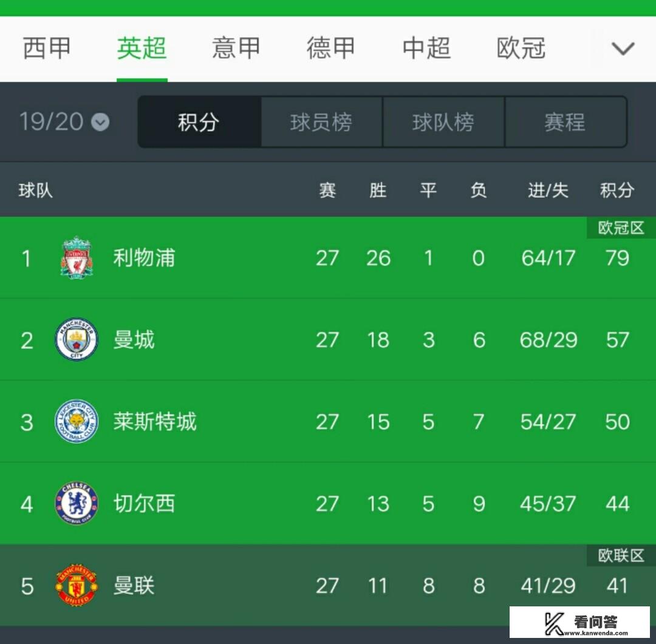Click the 看问答 watermark logo
This screenshot has height=644, width=656.
click(580, 623)
